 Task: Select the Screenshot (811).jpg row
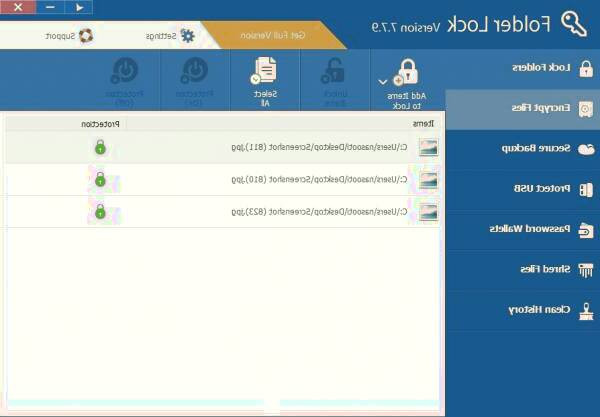pyautogui.click(x=223, y=147)
